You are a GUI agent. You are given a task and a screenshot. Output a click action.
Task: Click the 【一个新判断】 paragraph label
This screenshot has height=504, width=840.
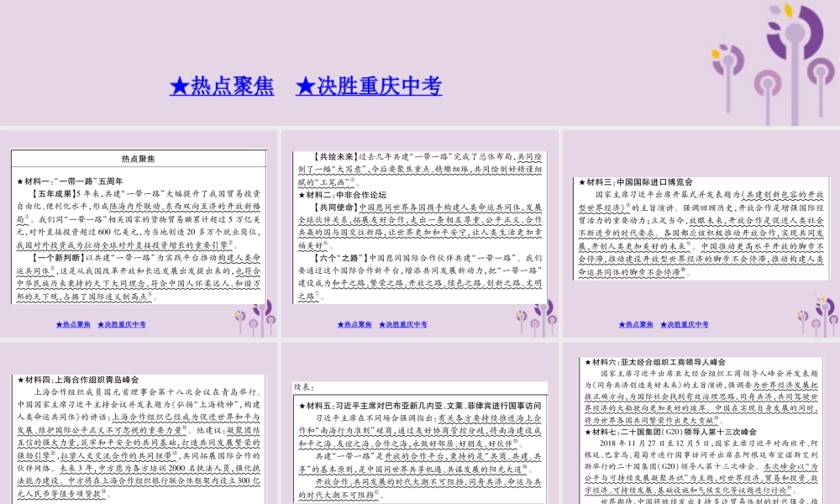point(57,258)
